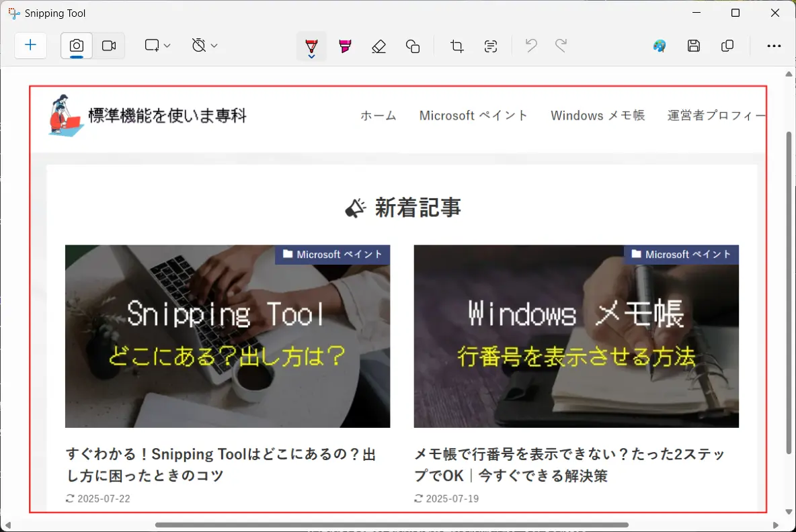Select the ballpoint pen tool
The image size is (796, 532).
click(x=311, y=46)
